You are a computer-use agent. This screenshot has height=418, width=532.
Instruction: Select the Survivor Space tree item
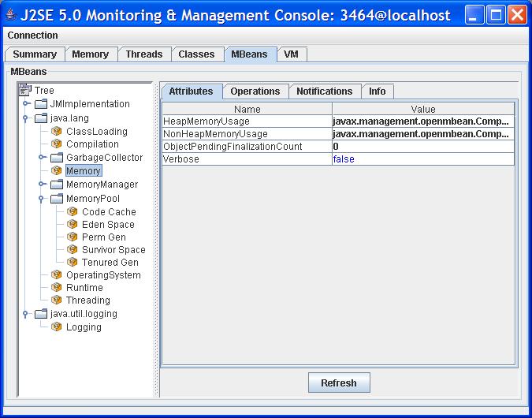[x=113, y=250]
